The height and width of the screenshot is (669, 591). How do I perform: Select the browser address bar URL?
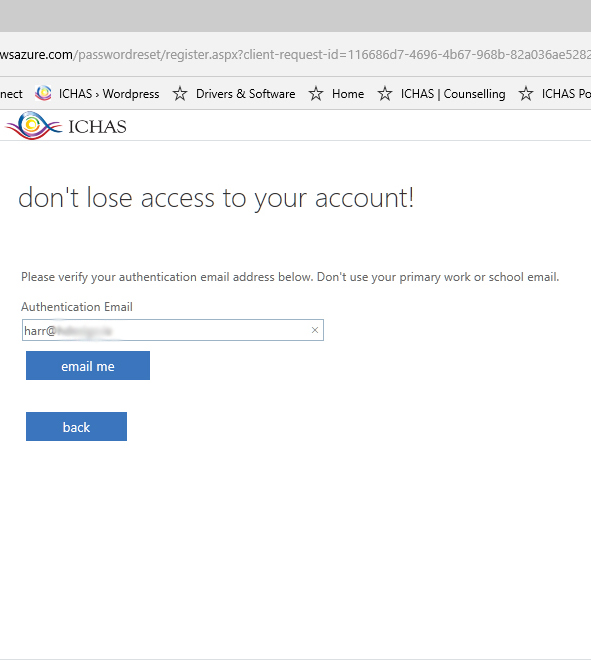click(295, 55)
